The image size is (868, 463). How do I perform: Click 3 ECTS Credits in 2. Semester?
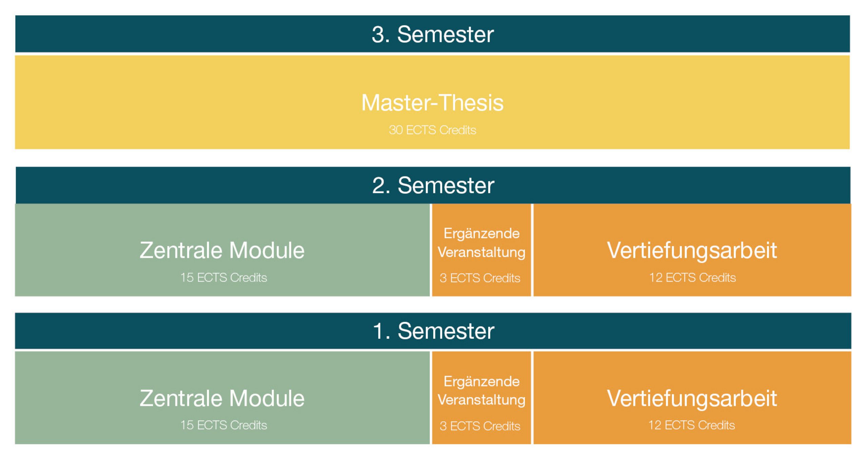point(480,278)
